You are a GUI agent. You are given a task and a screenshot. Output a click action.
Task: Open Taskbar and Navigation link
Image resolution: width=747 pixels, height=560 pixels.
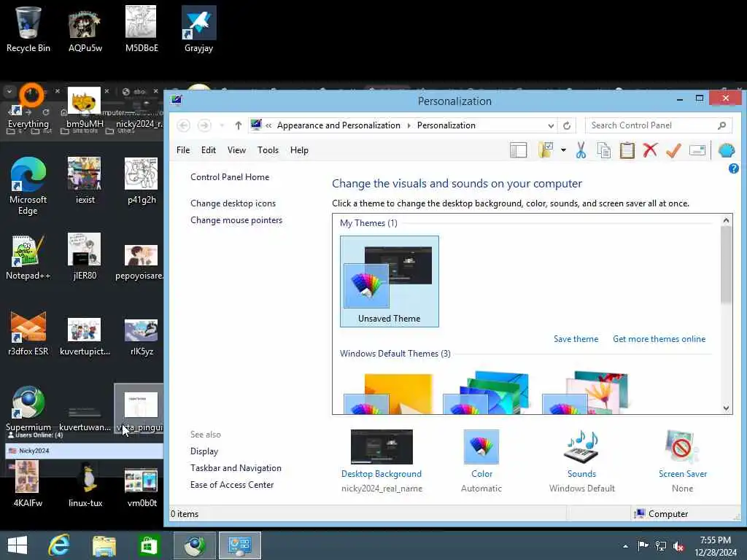tap(236, 468)
